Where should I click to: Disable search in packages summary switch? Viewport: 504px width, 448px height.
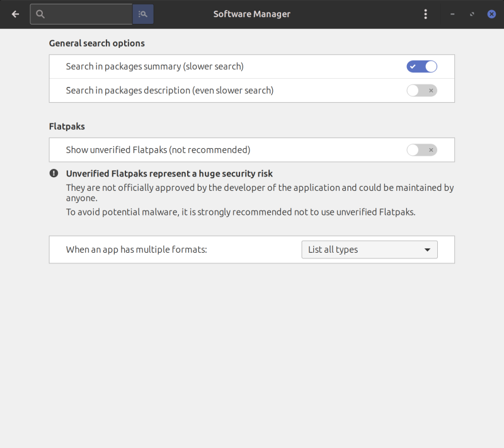pyautogui.click(x=421, y=66)
